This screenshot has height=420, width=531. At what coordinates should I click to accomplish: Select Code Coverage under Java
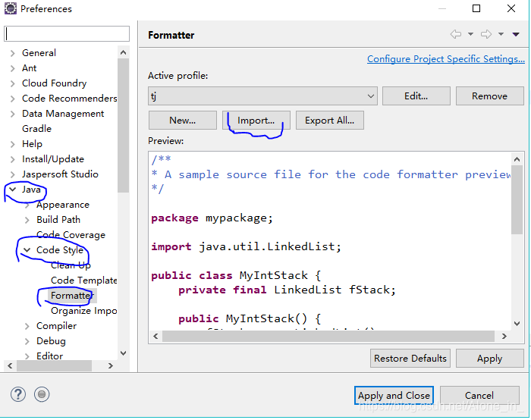(x=71, y=235)
